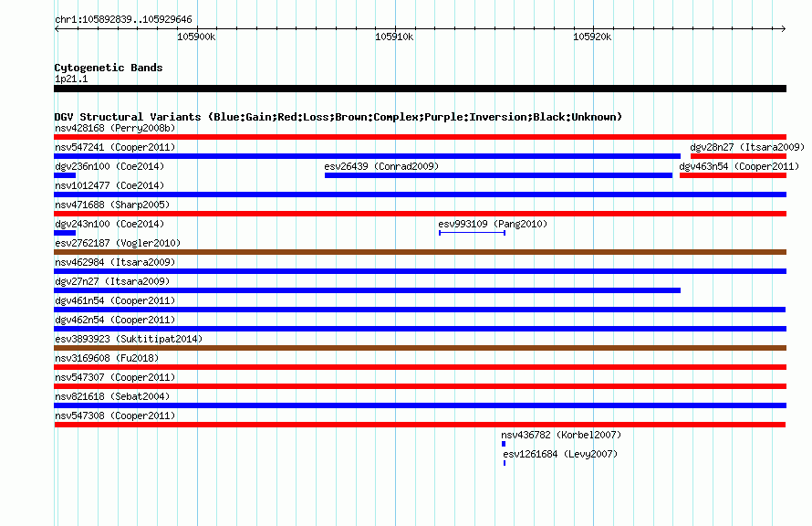Click the nsv1012477 (Coe2014) label
Screen dimensions: 812x526
(109, 185)
